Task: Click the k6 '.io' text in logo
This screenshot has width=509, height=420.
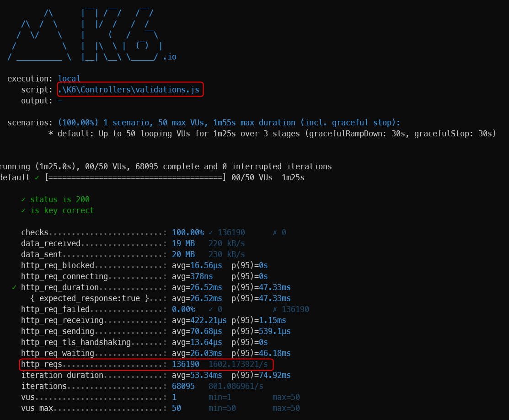Action: (170, 57)
